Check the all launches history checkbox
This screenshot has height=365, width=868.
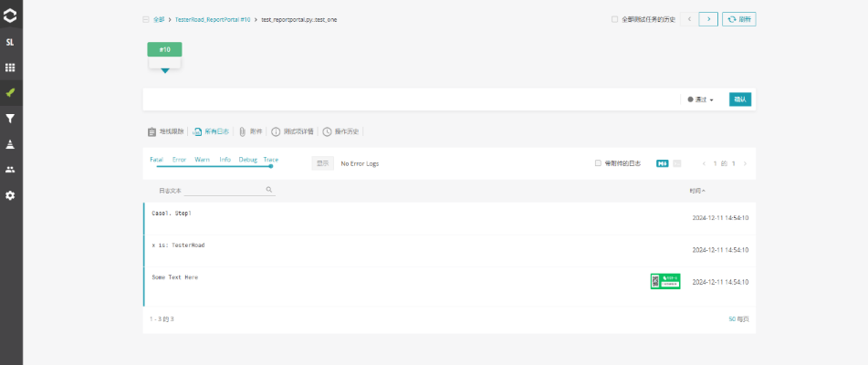614,19
